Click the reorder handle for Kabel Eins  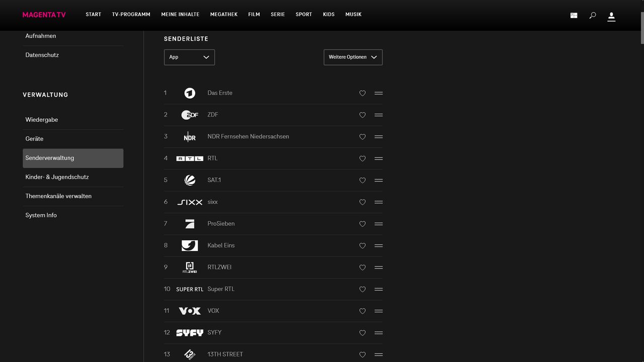point(379,245)
